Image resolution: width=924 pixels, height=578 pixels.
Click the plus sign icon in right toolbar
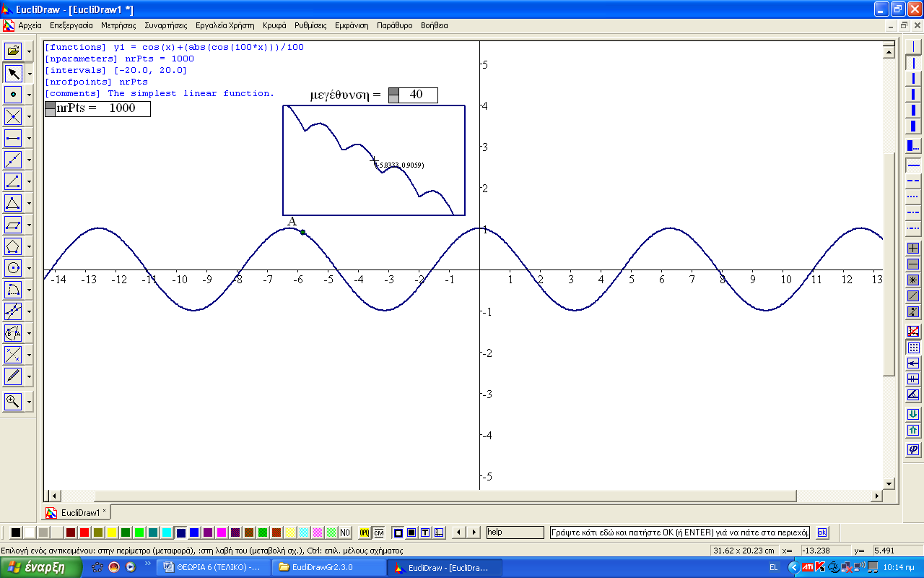point(913,248)
